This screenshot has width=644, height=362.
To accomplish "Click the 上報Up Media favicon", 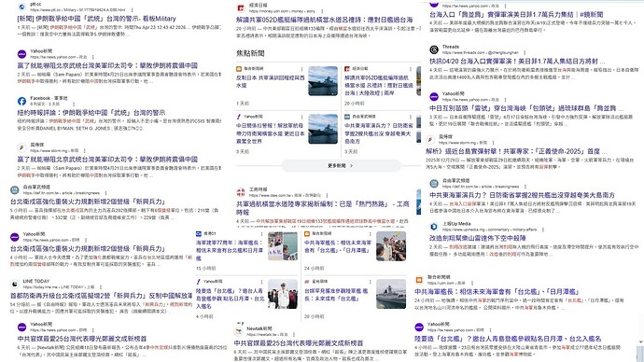I will 434,227.
